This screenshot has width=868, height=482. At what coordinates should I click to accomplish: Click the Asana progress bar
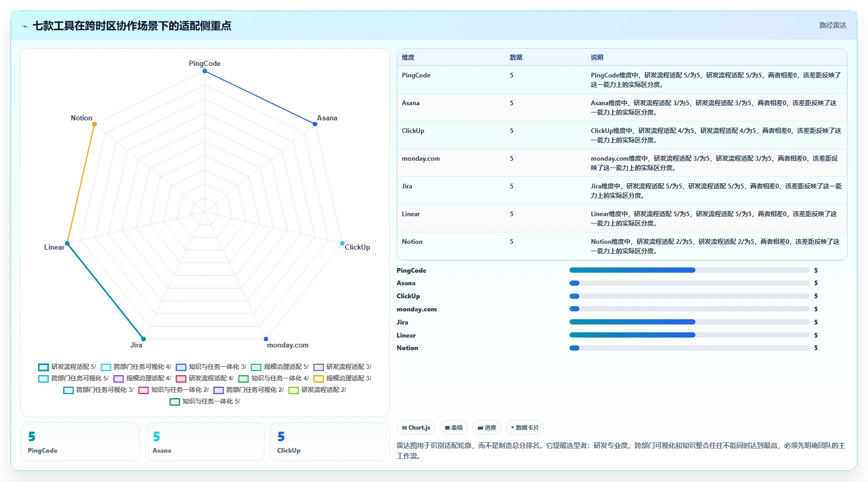(x=689, y=283)
